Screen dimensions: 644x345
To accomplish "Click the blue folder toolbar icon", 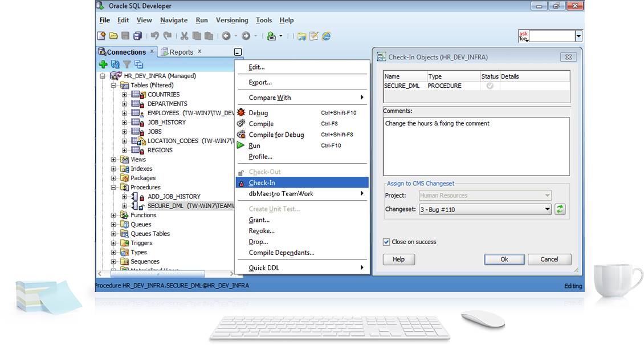I will pyautogui.click(x=302, y=36).
